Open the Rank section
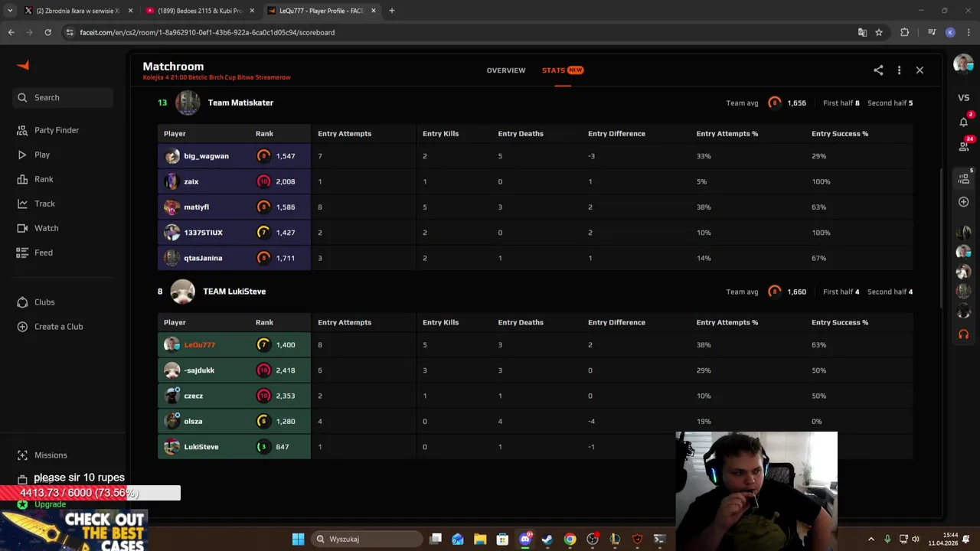Screen dimensions: 980x551 pos(35,179)
